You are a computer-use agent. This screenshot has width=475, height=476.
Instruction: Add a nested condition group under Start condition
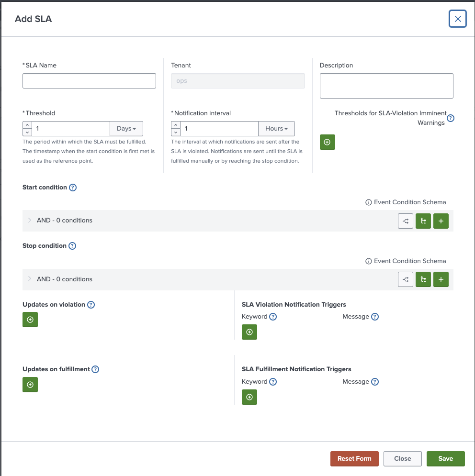pos(423,221)
